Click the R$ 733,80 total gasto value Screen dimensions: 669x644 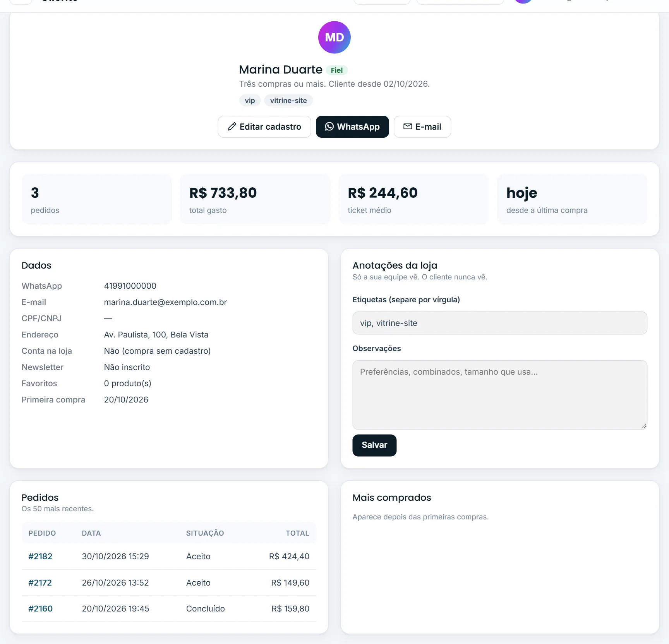point(223,193)
